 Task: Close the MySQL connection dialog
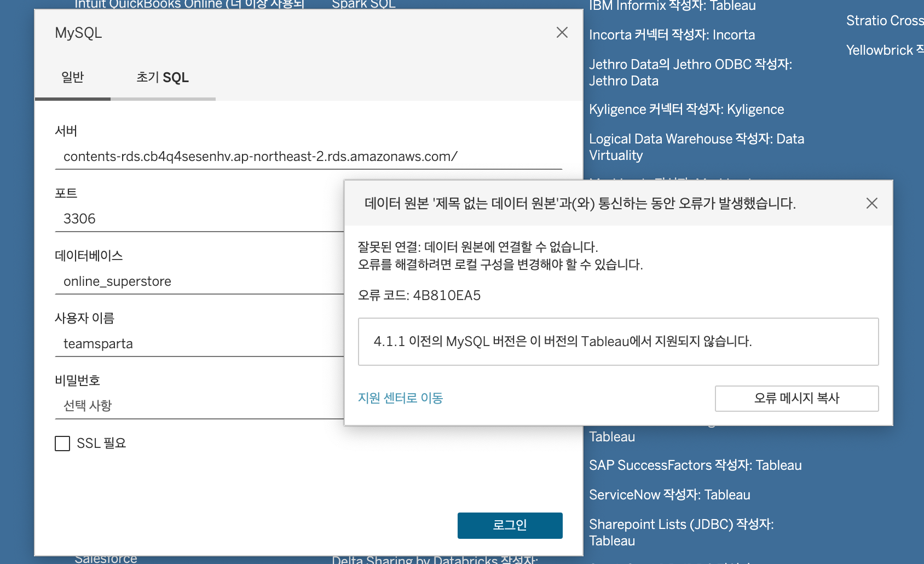[562, 33]
